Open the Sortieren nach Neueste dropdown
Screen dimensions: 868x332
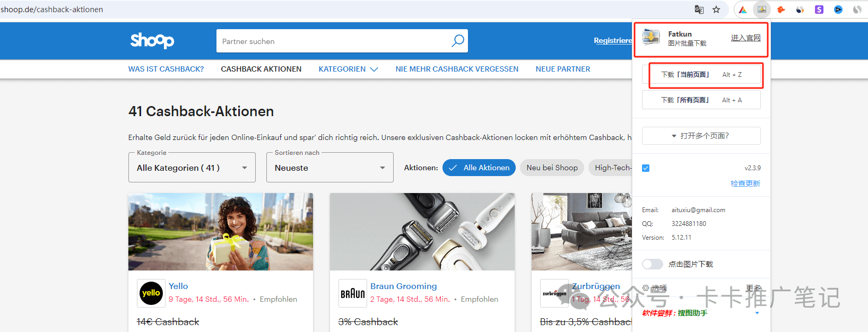click(330, 168)
